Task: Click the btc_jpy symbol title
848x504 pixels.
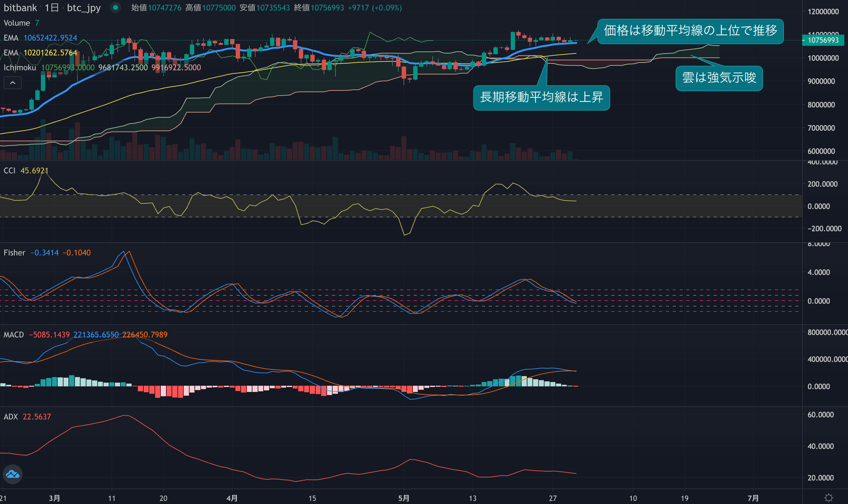Action: click(84, 7)
